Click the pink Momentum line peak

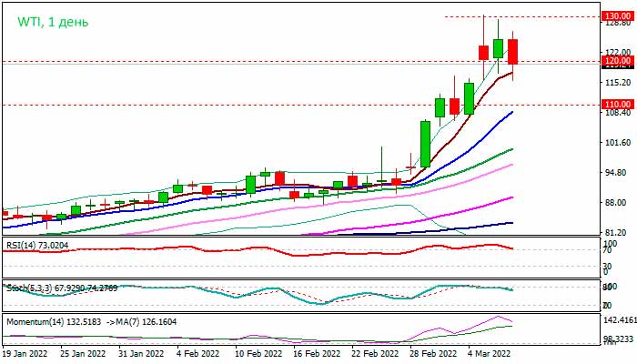point(498,318)
